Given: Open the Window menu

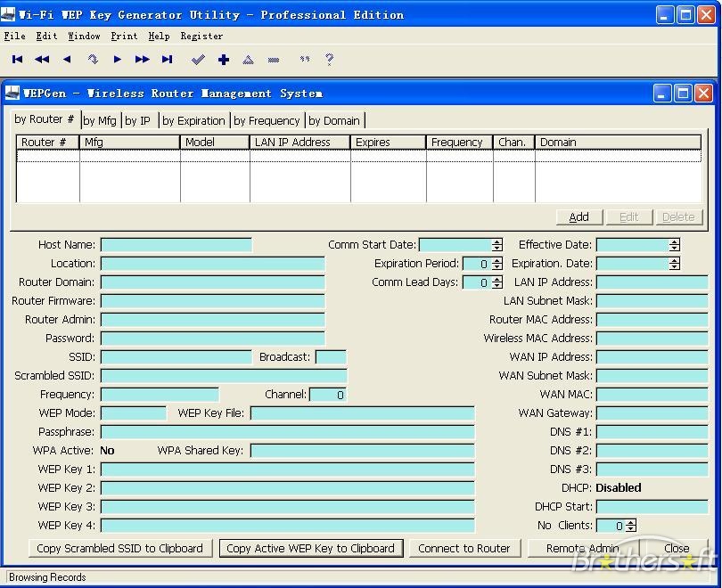Looking at the screenshot, I should [84, 36].
